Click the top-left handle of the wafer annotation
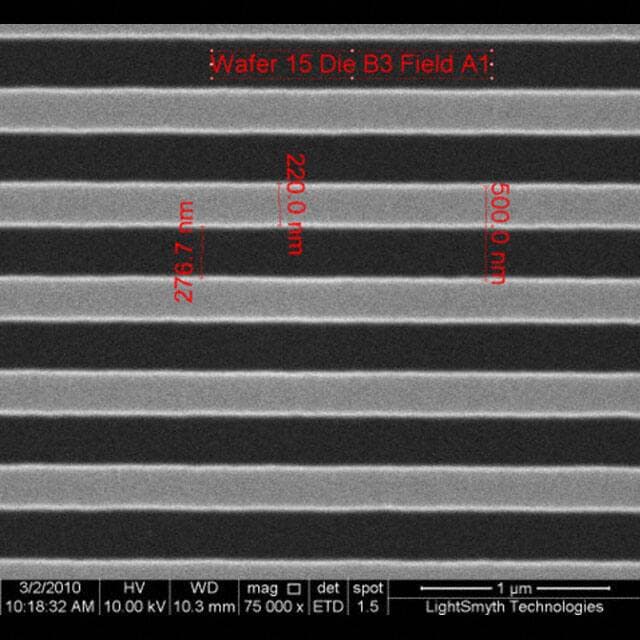 [212, 52]
